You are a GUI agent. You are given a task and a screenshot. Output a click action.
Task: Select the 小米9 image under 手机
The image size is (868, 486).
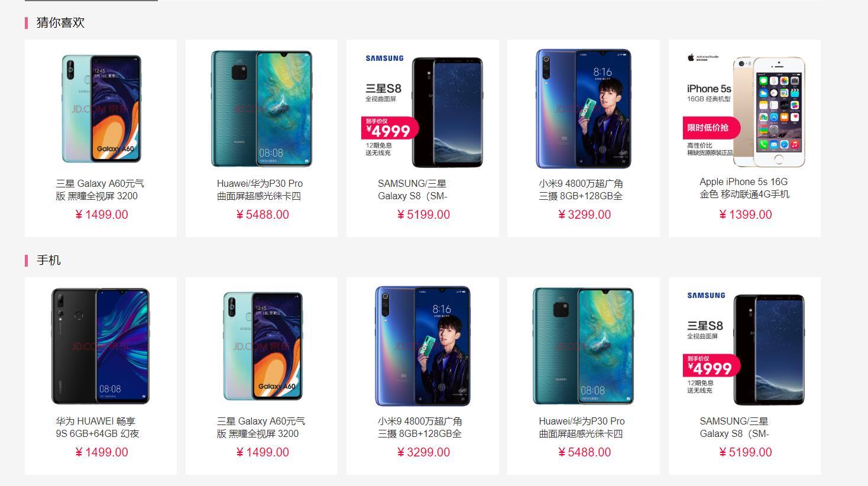tap(423, 346)
